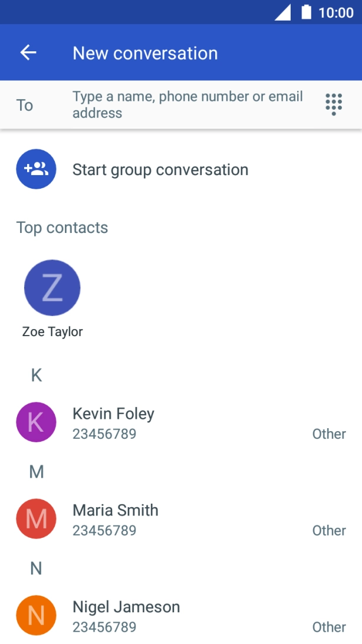This screenshot has width=362, height=644.
Task: Click the recipient name input field
Action: click(x=187, y=104)
